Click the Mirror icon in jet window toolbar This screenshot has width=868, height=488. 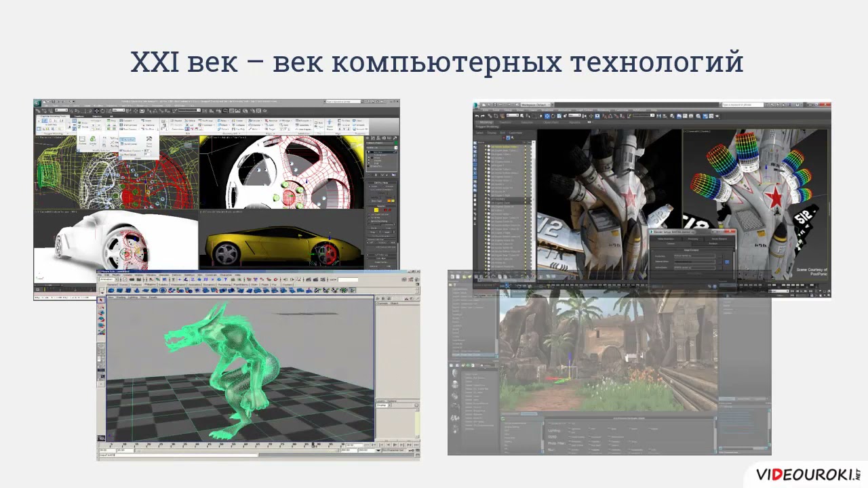[658, 116]
